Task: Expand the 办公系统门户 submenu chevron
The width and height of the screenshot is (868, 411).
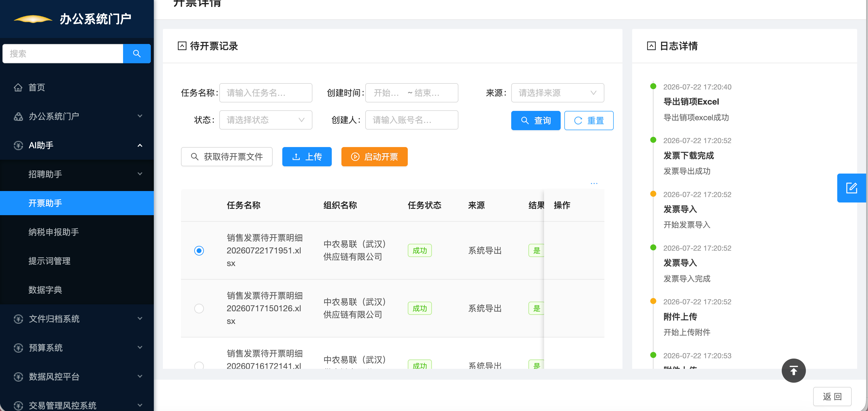Action: (140, 116)
